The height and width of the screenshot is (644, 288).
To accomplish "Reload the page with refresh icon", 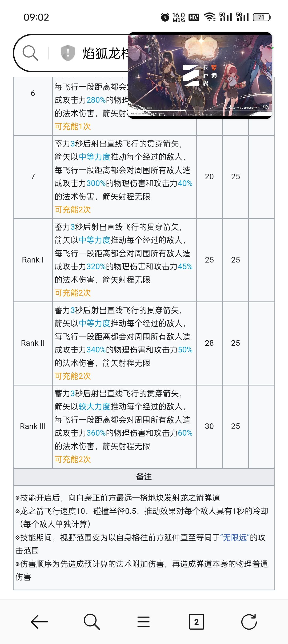I will [x=249, y=622].
